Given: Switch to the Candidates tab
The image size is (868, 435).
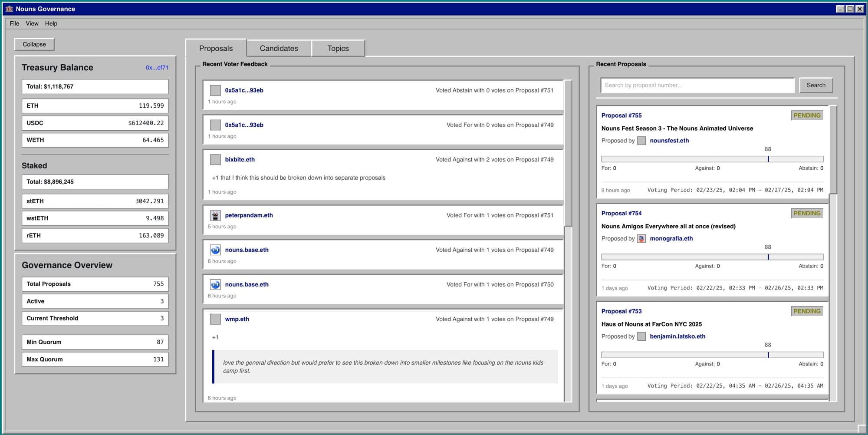Looking at the screenshot, I should click(279, 48).
